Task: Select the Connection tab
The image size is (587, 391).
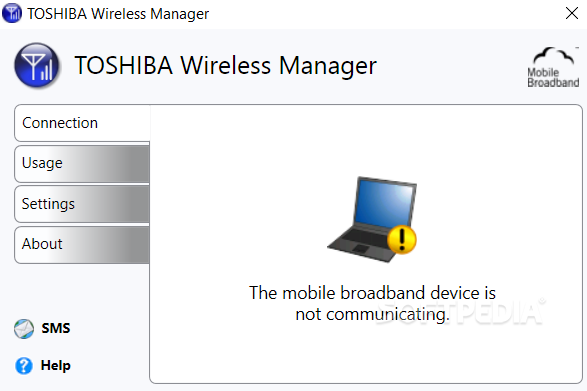Action: (x=82, y=123)
